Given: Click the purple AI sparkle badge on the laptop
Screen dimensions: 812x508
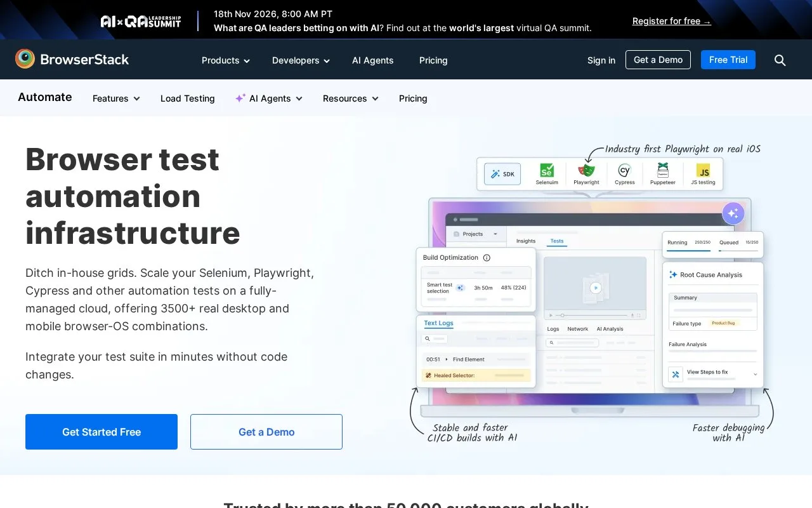Looking at the screenshot, I should (x=733, y=213).
